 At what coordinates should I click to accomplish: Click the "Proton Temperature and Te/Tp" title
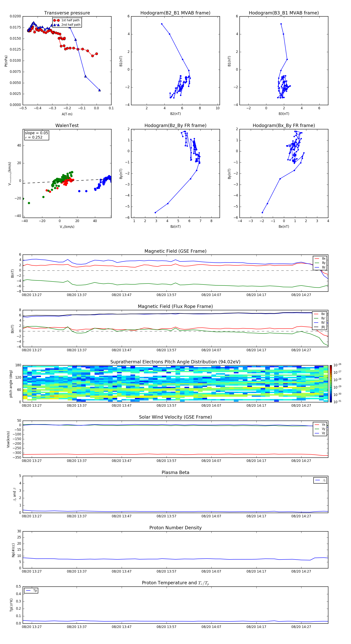coord(175,583)
